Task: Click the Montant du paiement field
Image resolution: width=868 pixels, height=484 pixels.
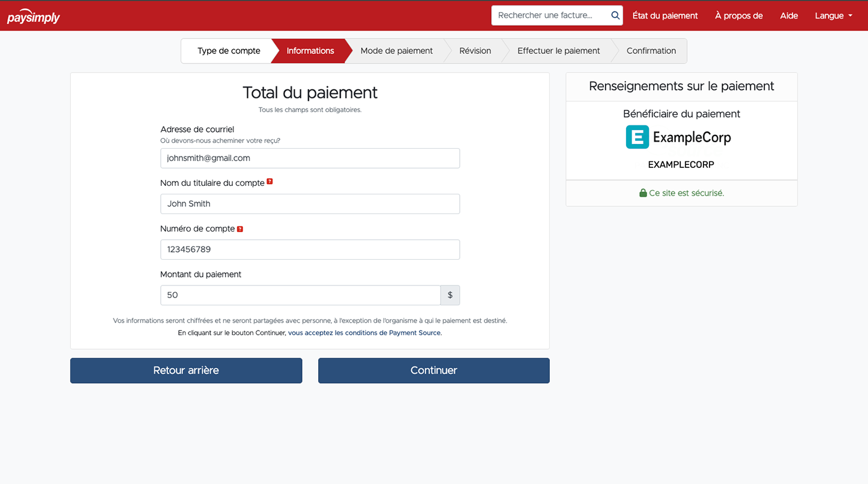Action: click(x=300, y=294)
